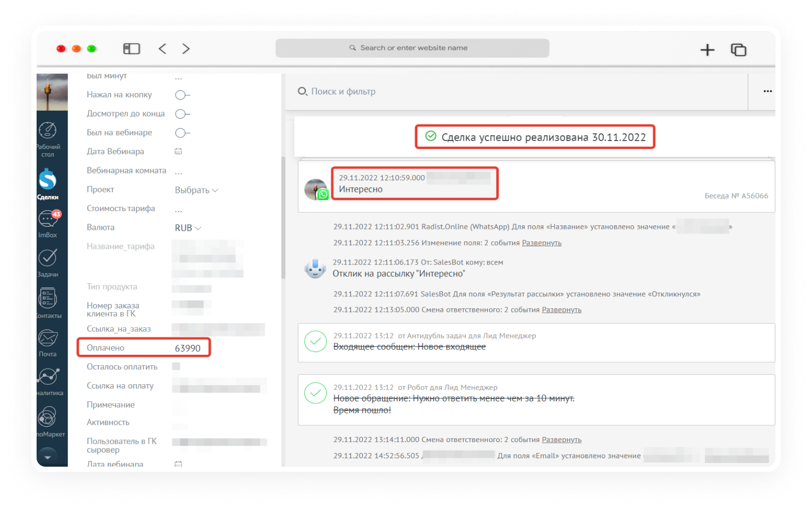Click Беседа № A56066 label
812x509 pixels.
pyautogui.click(x=736, y=196)
